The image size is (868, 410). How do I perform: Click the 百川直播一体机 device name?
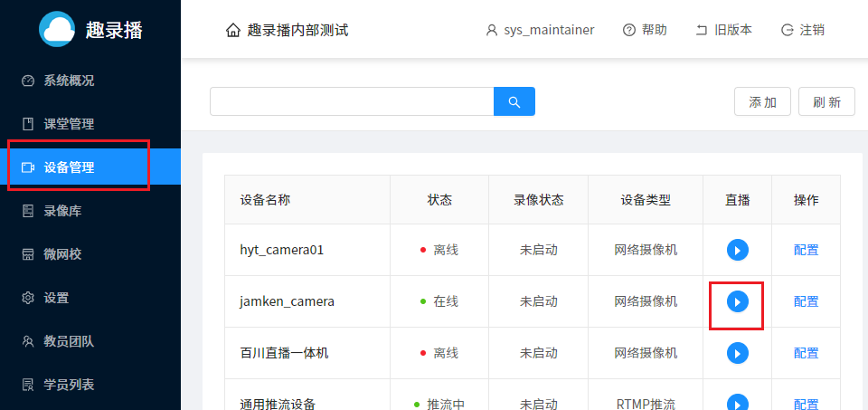point(284,353)
